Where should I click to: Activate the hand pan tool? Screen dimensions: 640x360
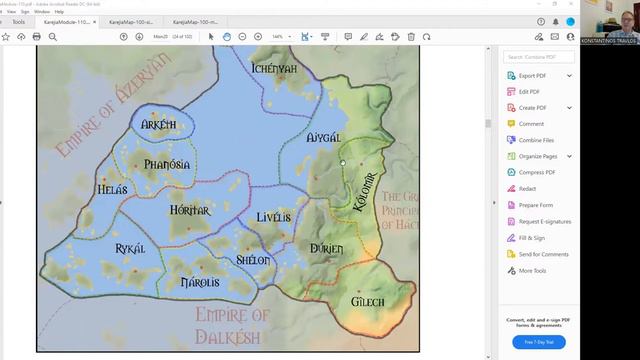point(227,37)
